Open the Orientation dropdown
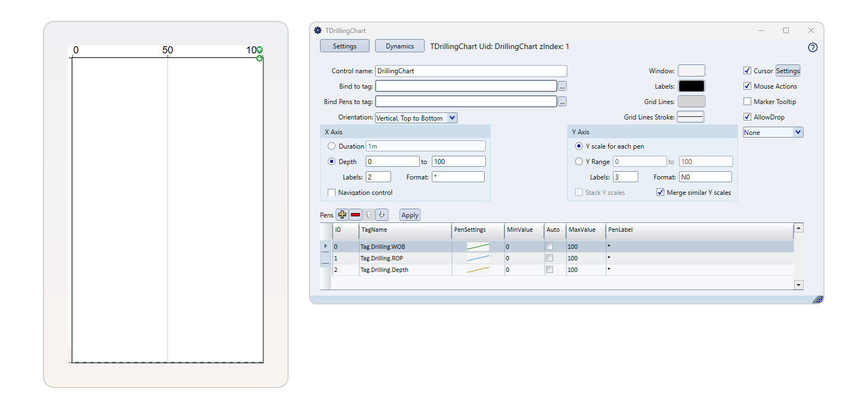This screenshot has width=868, height=409. (452, 118)
